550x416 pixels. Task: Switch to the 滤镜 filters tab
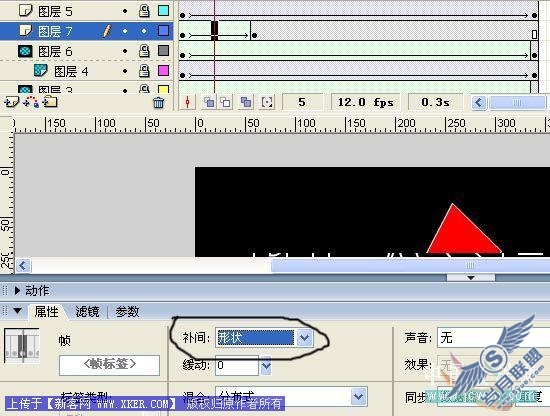click(87, 311)
